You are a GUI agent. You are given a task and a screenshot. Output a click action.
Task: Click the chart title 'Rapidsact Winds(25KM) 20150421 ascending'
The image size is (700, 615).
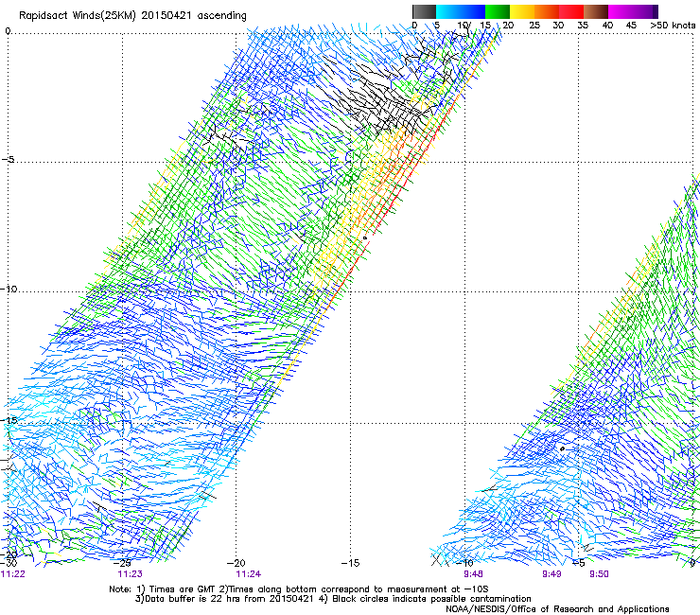click(x=132, y=16)
